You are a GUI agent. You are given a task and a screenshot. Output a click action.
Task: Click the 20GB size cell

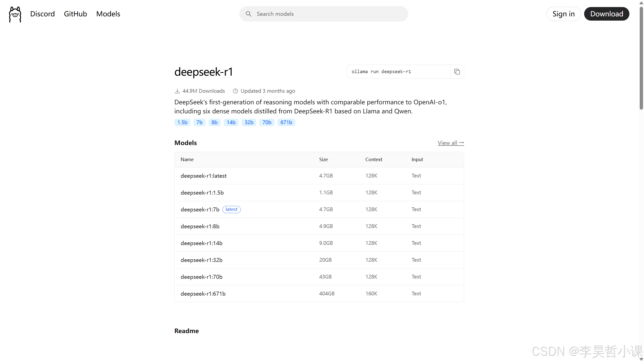pyautogui.click(x=325, y=260)
